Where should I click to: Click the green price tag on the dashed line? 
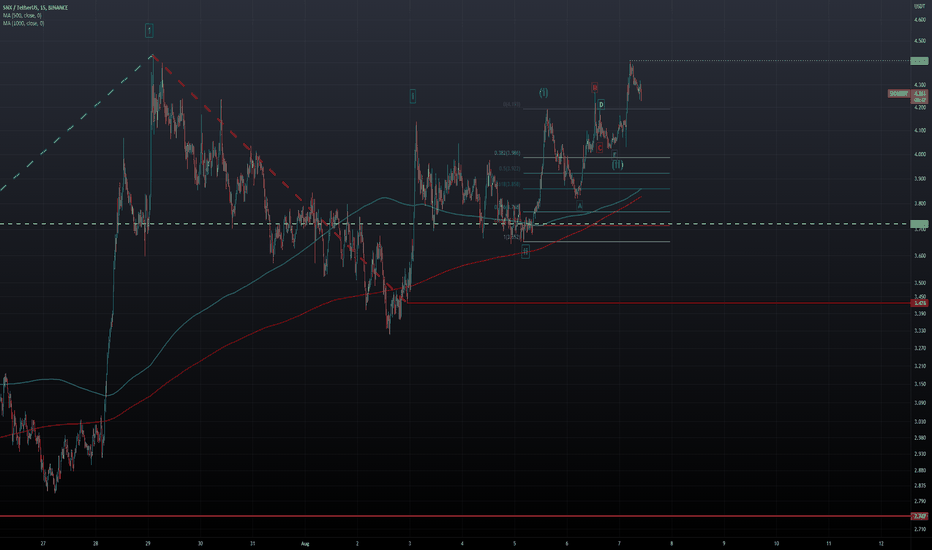click(x=919, y=224)
